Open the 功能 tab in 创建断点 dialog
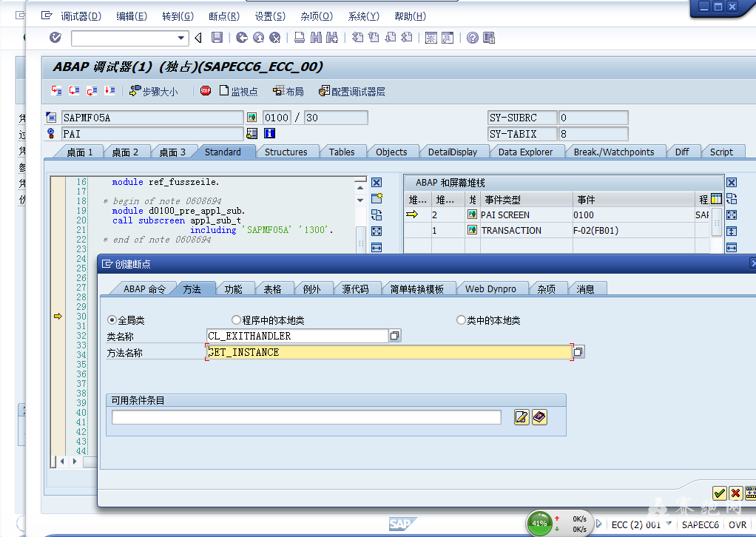The image size is (756, 537). (233, 288)
